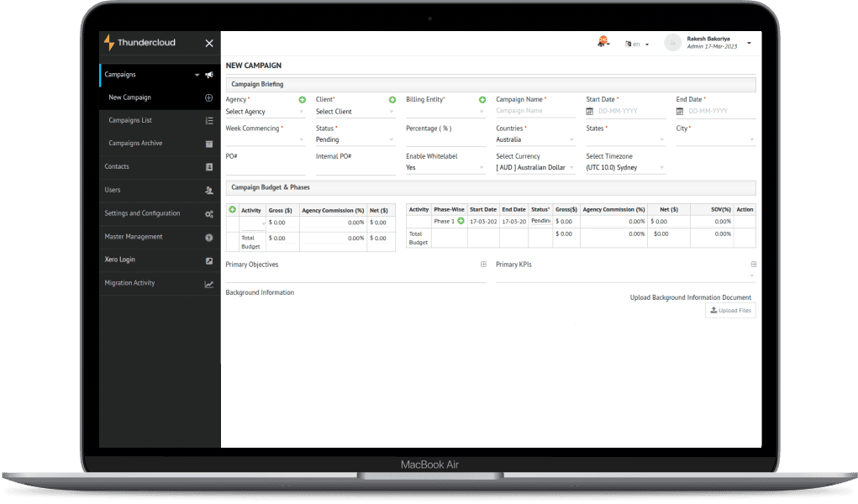858x504 pixels.
Task: Open Campaigns List in the sidebar
Action: click(130, 121)
